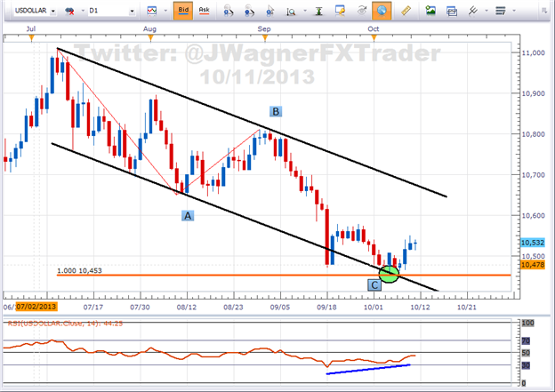
Task: Toggle the Bid price button
Action: (183, 11)
